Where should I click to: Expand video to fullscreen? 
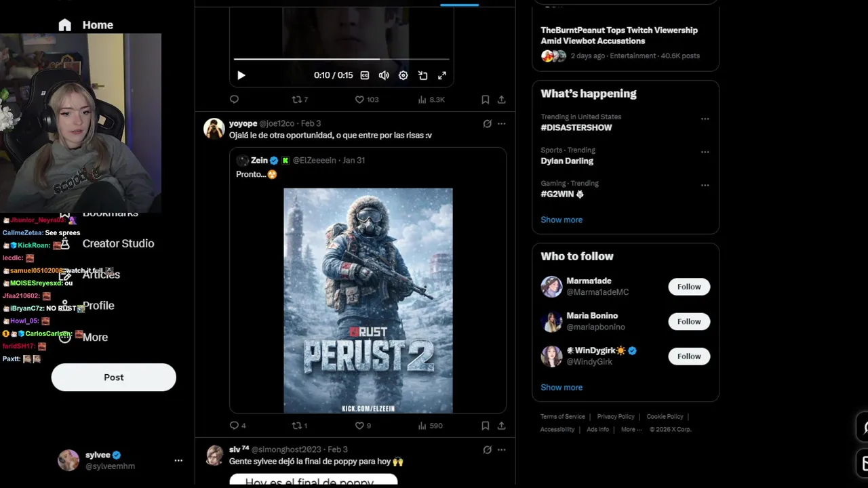(442, 75)
